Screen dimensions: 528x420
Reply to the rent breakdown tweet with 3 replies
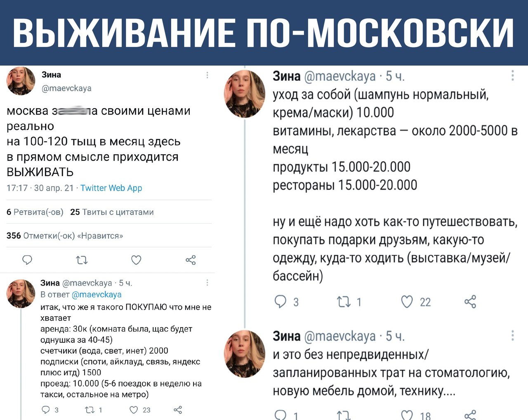46,410
